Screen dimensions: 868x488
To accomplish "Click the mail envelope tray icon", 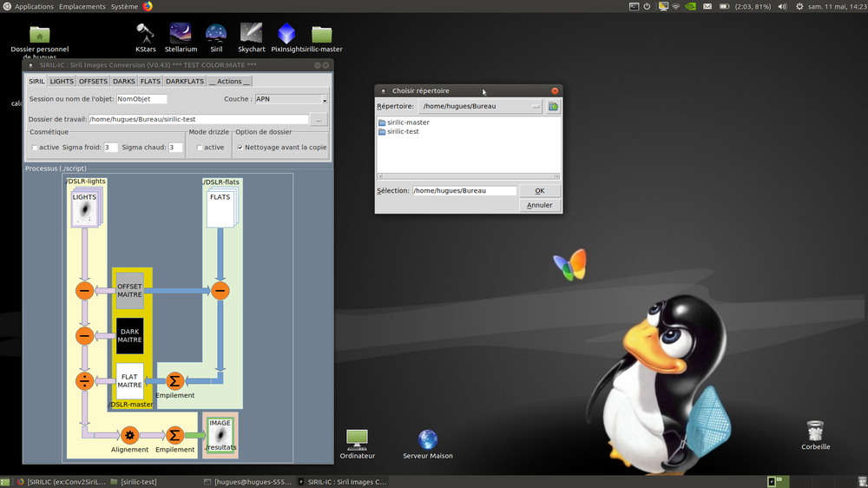I will tap(707, 7).
